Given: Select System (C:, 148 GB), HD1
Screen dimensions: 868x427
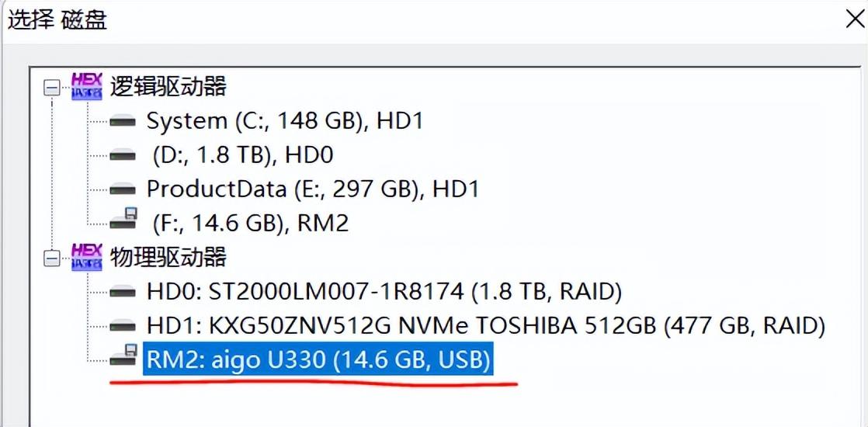Looking at the screenshot, I should point(284,121).
